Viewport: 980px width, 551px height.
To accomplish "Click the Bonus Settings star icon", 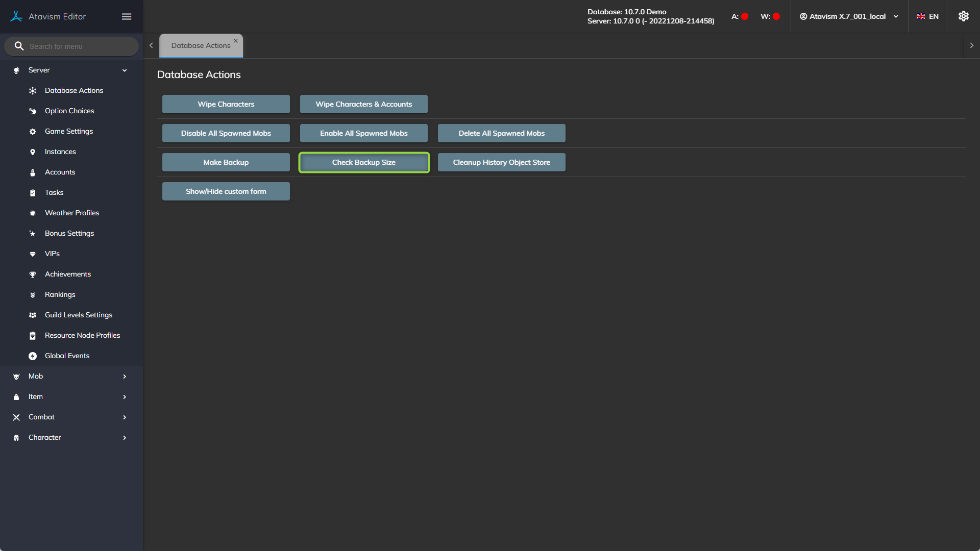I will click(x=33, y=234).
